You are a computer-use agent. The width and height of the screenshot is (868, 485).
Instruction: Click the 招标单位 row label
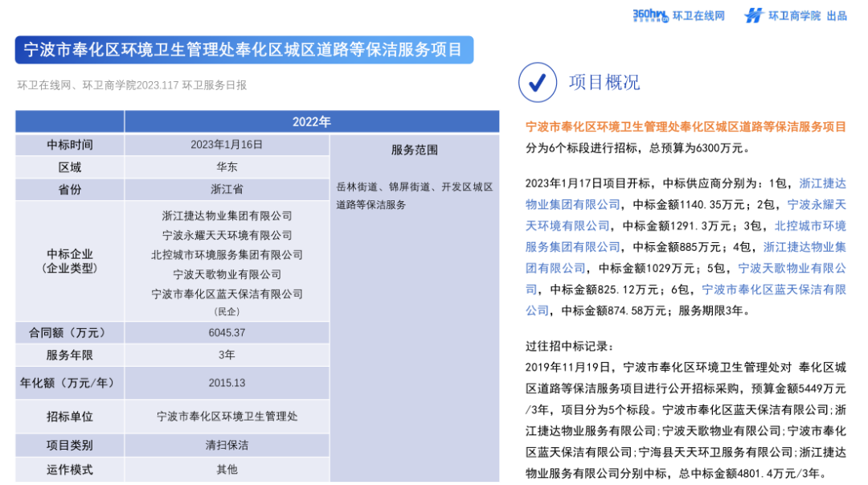pyautogui.click(x=70, y=417)
